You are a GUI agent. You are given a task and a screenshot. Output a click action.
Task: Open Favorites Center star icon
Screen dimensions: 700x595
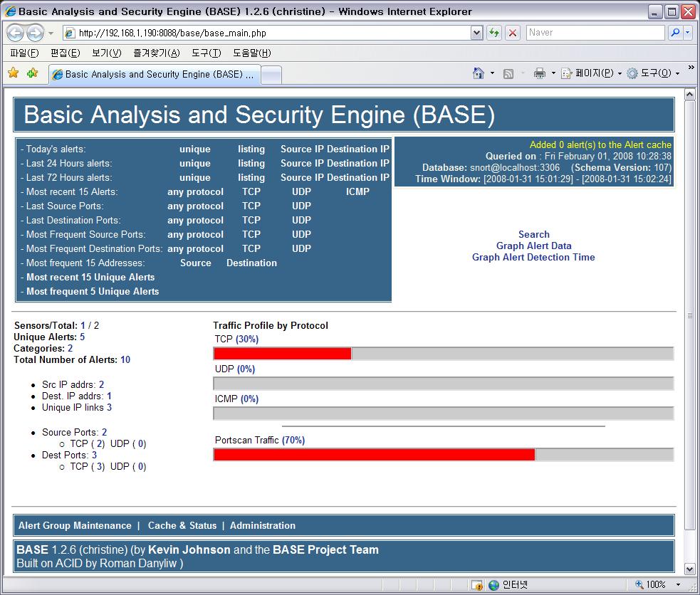click(14, 73)
